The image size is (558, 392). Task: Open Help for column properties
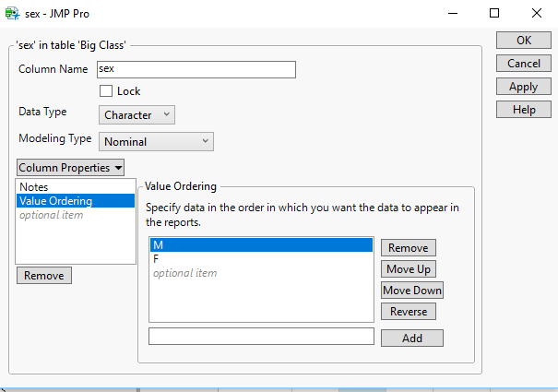524,110
